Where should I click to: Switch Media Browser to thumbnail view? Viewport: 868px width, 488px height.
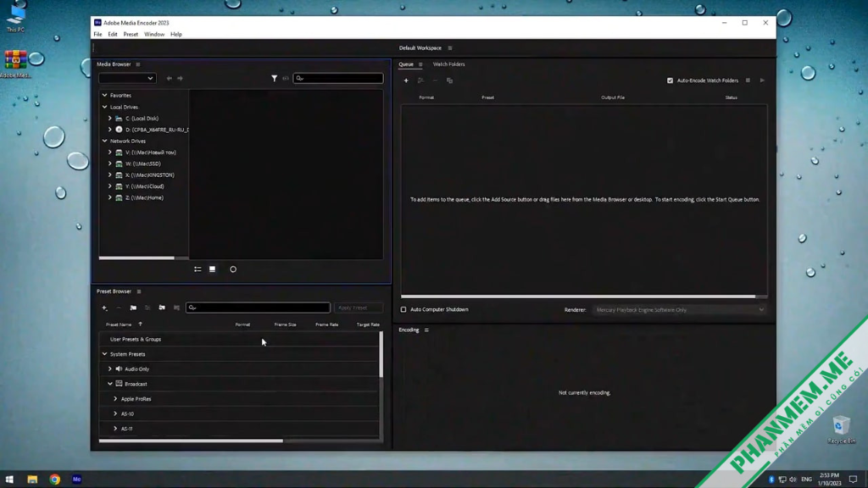click(213, 269)
